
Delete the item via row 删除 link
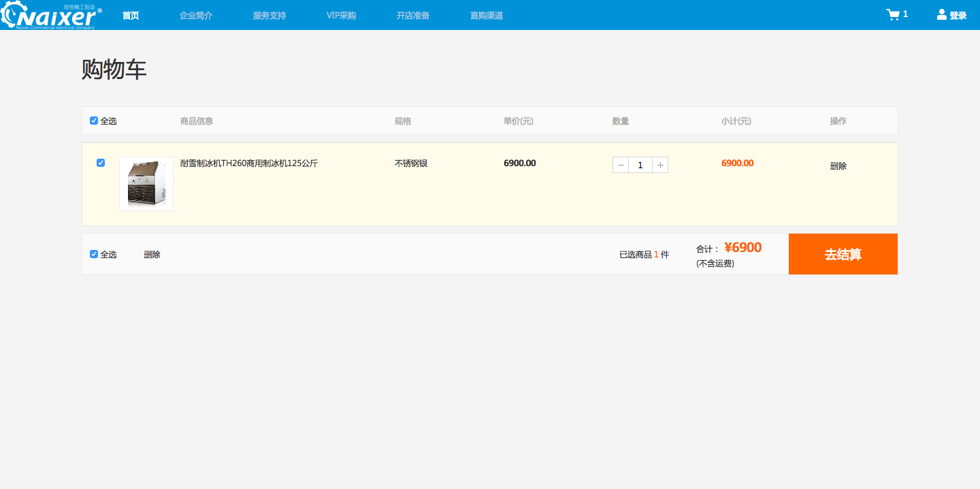click(x=838, y=166)
